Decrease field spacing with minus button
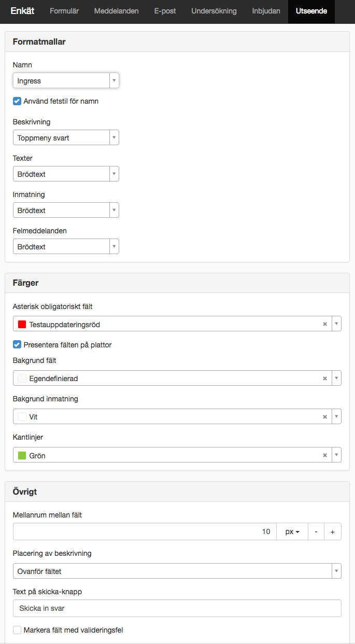This screenshot has height=644, width=355. click(x=316, y=531)
